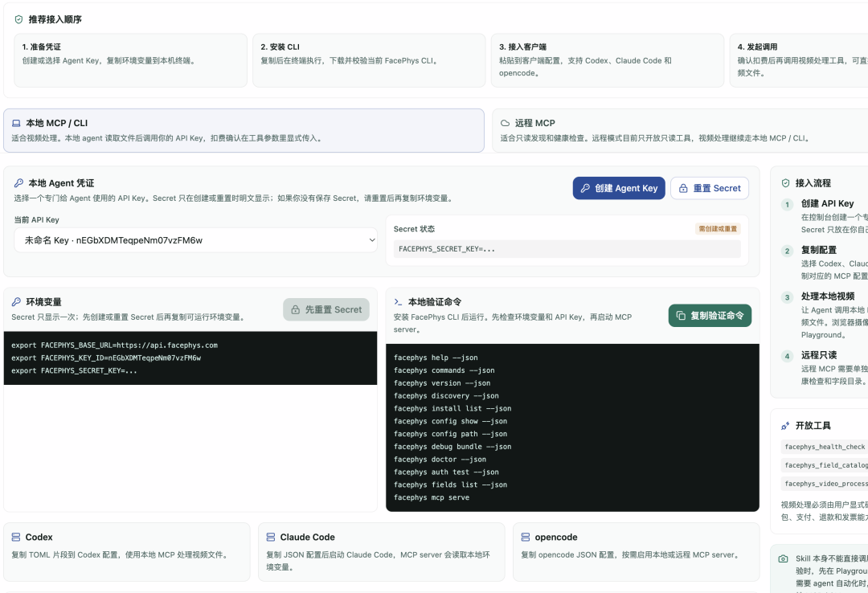Viewport: 868px width, 593px height.
Task: Click the export FACEPHYS_KEY_ID line
Action: (106, 358)
